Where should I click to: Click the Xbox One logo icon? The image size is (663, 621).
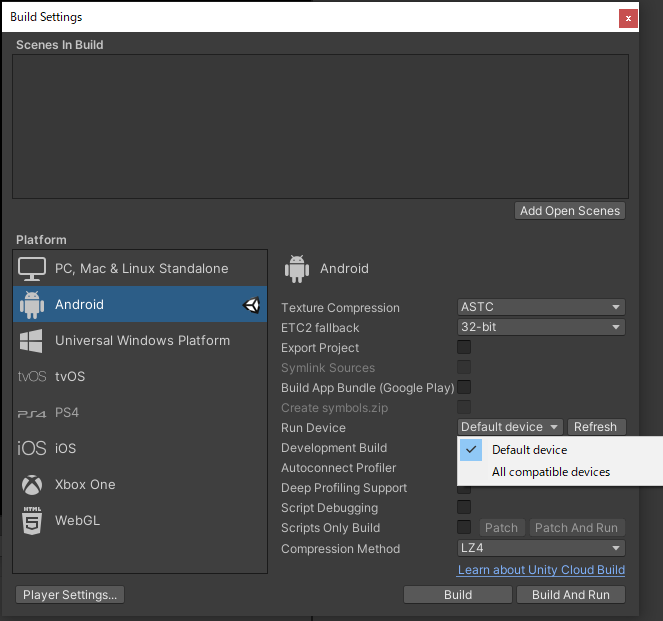coord(33,485)
